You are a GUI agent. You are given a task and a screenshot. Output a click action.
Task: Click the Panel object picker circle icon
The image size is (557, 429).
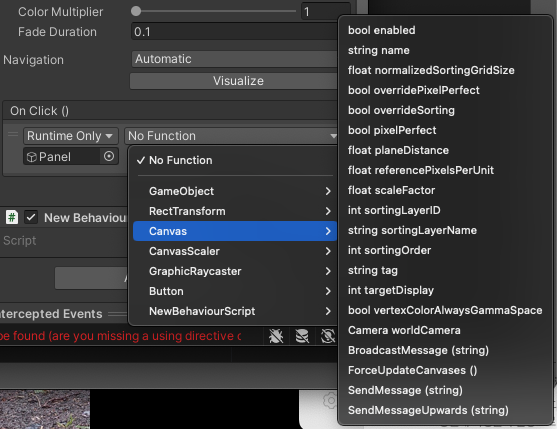coord(109,156)
